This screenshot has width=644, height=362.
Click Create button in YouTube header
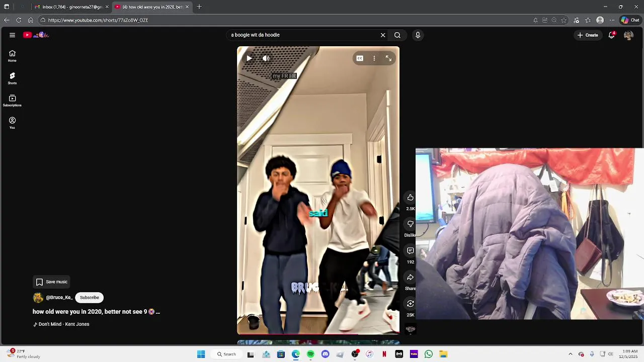[588, 35]
